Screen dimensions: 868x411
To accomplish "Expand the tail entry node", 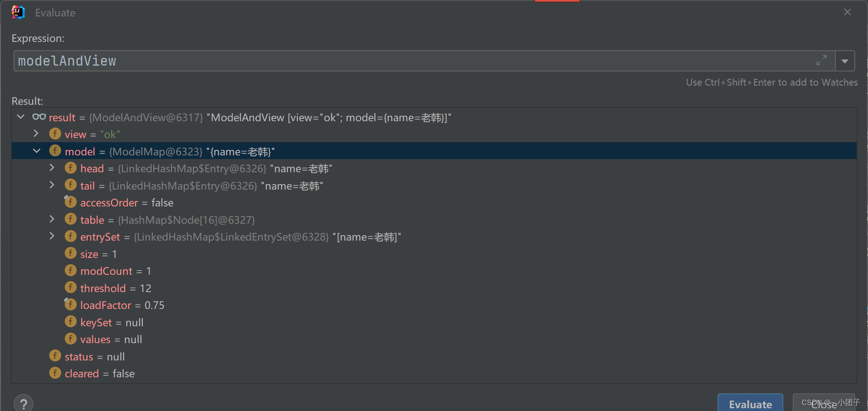I will coord(52,185).
